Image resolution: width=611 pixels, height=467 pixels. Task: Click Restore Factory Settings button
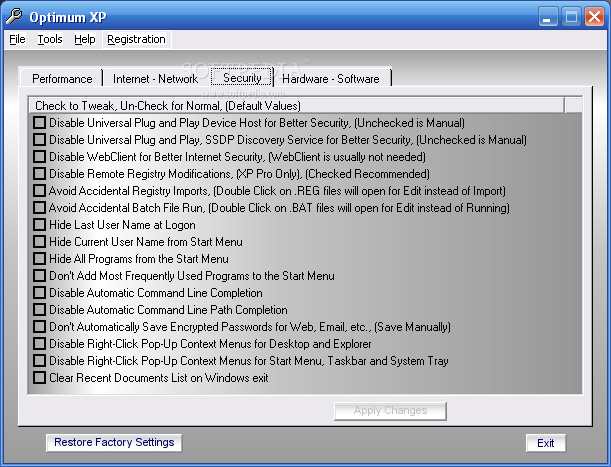pyautogui.click(x=114, y=442)
